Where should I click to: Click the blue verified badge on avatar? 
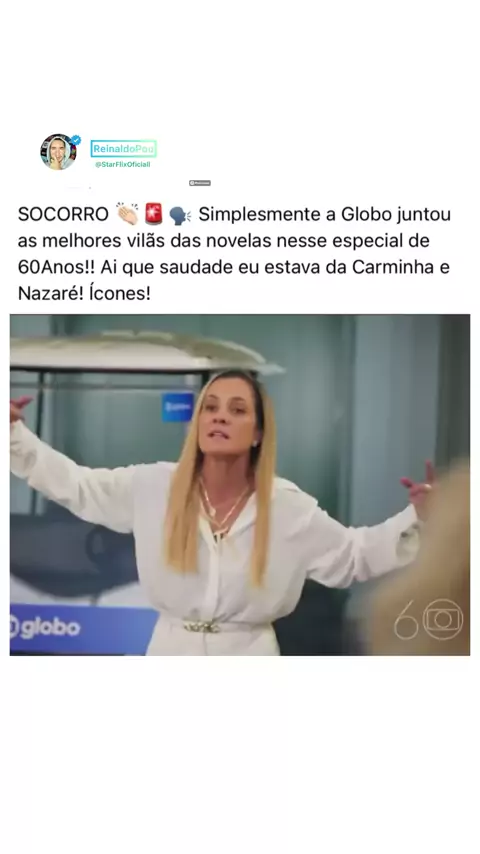coord(76,139)
